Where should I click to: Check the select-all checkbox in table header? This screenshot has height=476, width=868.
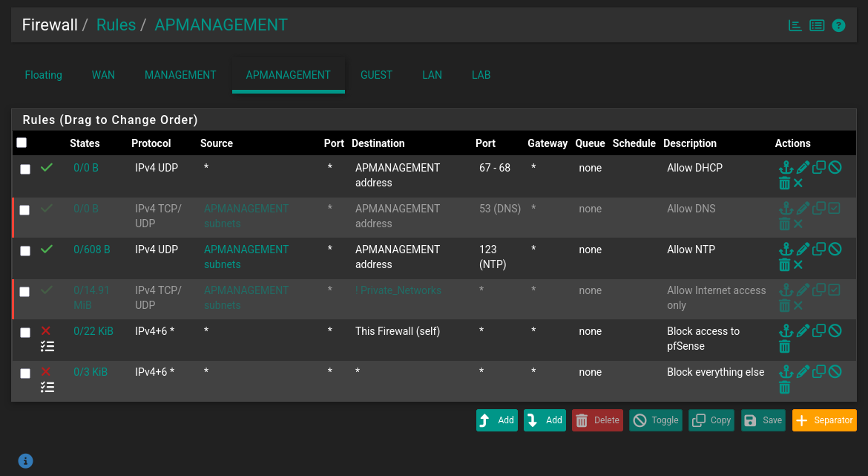[22, 143]
